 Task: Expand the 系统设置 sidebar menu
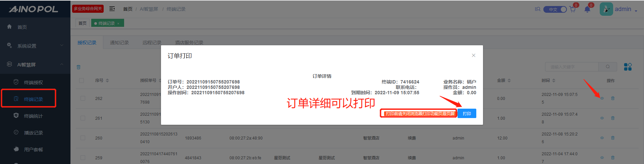(x=35, y=46)
